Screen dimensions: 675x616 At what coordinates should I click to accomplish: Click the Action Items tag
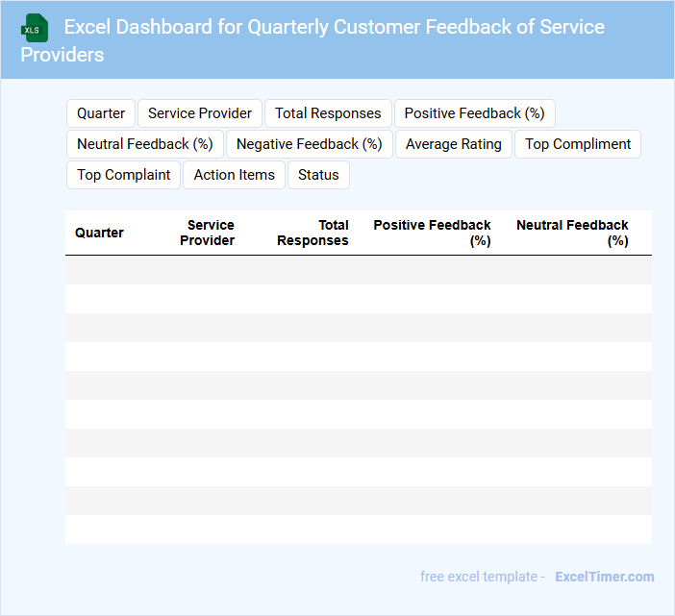click(235, 175)
